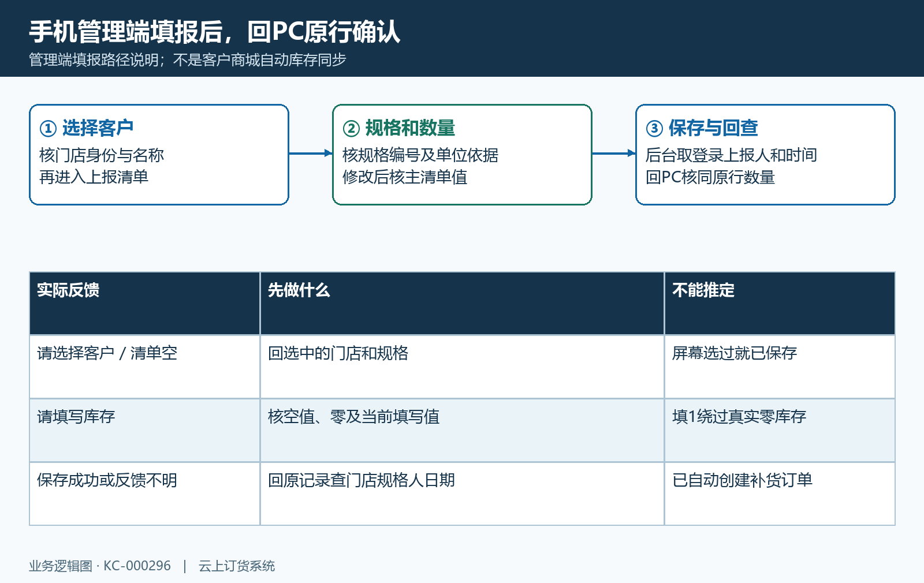Screen dimensions: 924x583
Task: Click the '实际反馈' column header
Action: [x=144, y=304]
